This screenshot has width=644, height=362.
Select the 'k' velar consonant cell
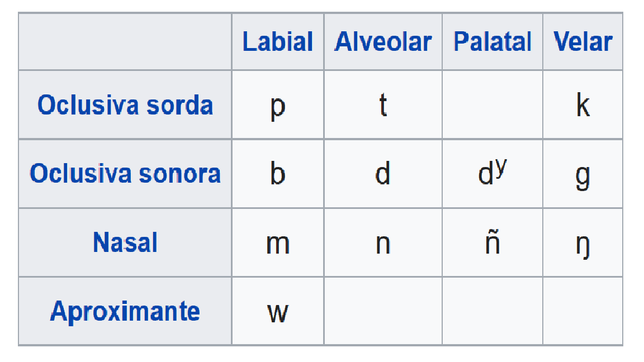click(x=583, y=105)
